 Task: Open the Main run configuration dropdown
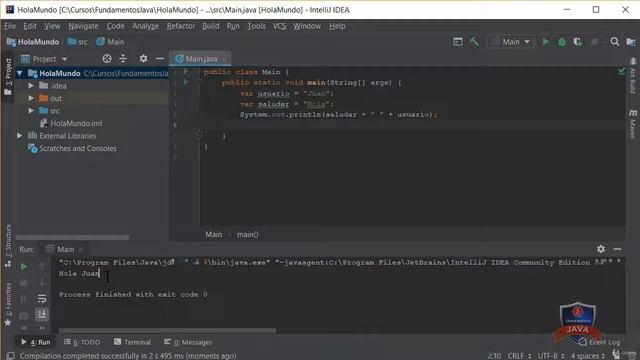point(510,42)
